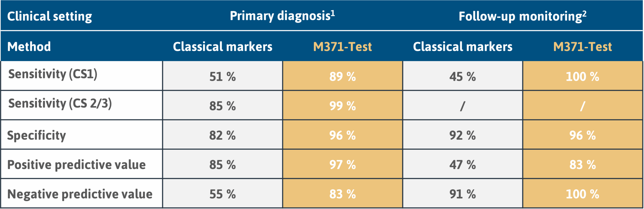Select the 47 % positive predictive value cell

pyautogui.click(x=463, y=165)
